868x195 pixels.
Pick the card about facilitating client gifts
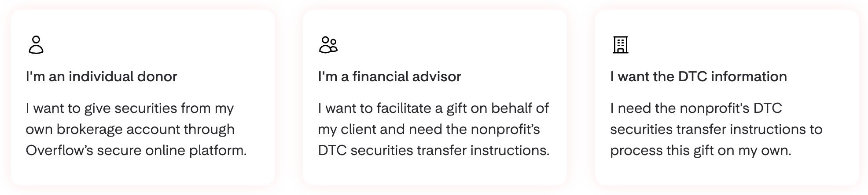435,97
